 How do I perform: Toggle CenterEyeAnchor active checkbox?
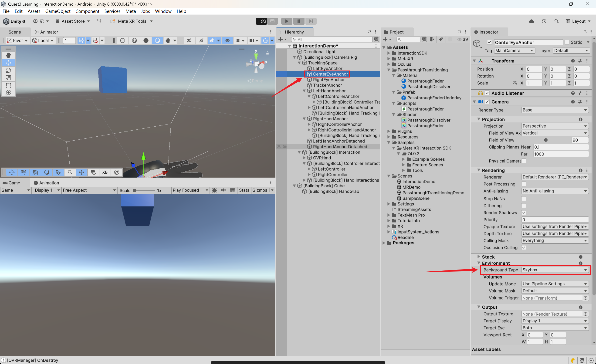(489, 42)
